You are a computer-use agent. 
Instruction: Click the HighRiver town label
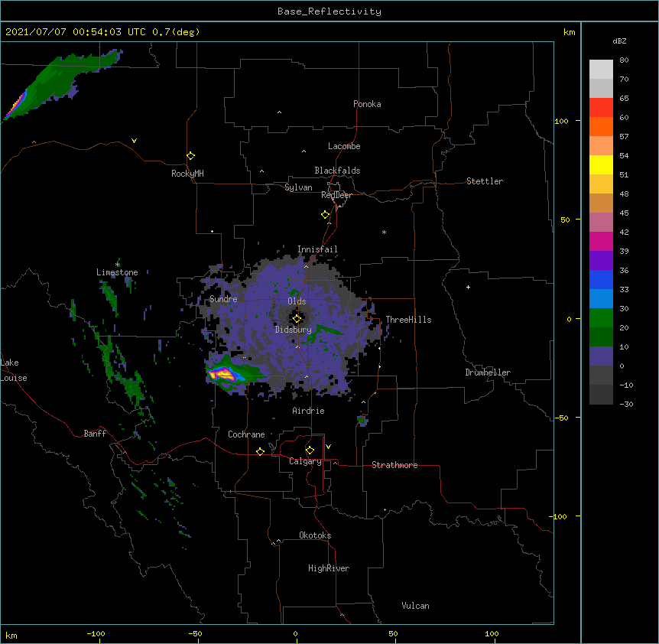click(329, 568)
